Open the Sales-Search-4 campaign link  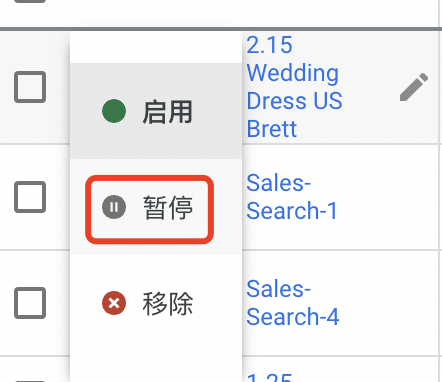click(293, 303)
